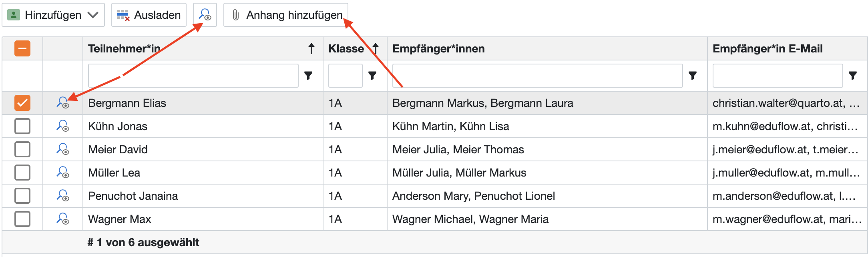Open the recipient preview for Penuchot Janaina
The height and width of the screenshot is (257, 868).
pos(63,196)
